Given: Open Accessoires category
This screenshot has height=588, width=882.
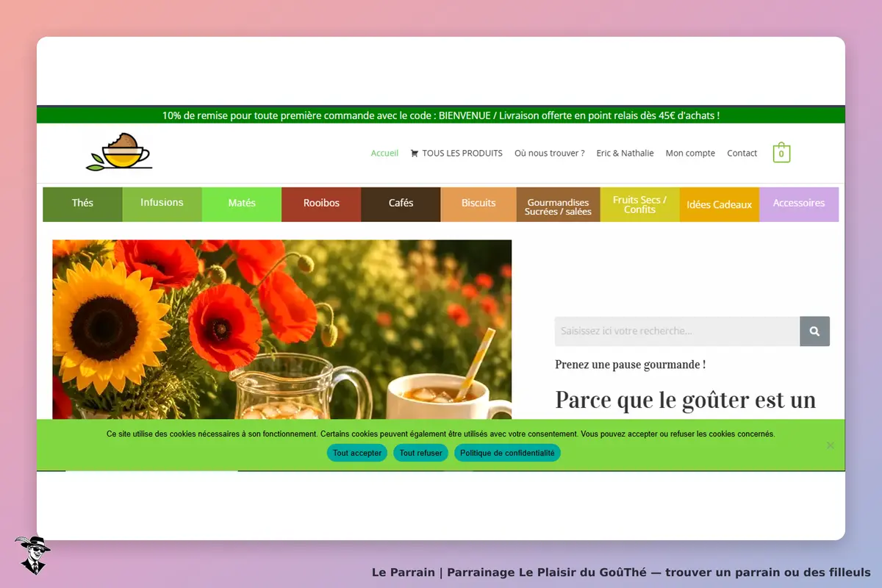Looking at the screenshot, I should coord(799,204).
